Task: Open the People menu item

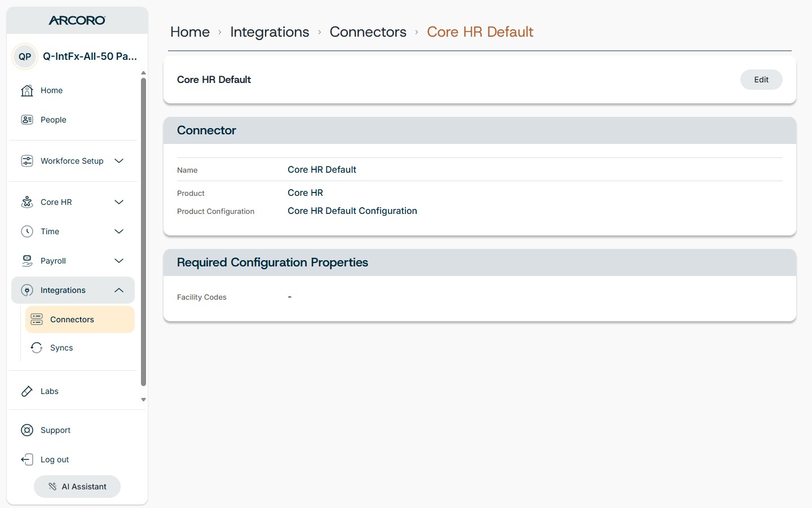Action: click(x=73, y=120)
